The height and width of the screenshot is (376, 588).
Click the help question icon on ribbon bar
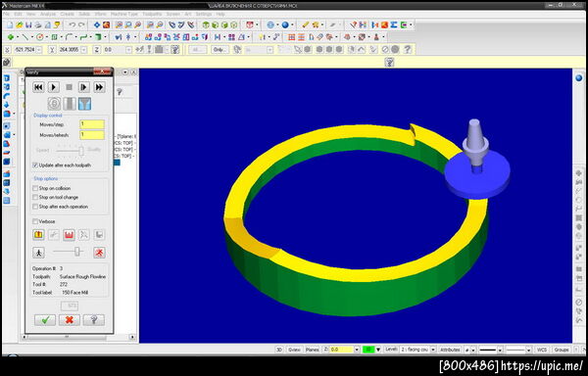[389, 62]
